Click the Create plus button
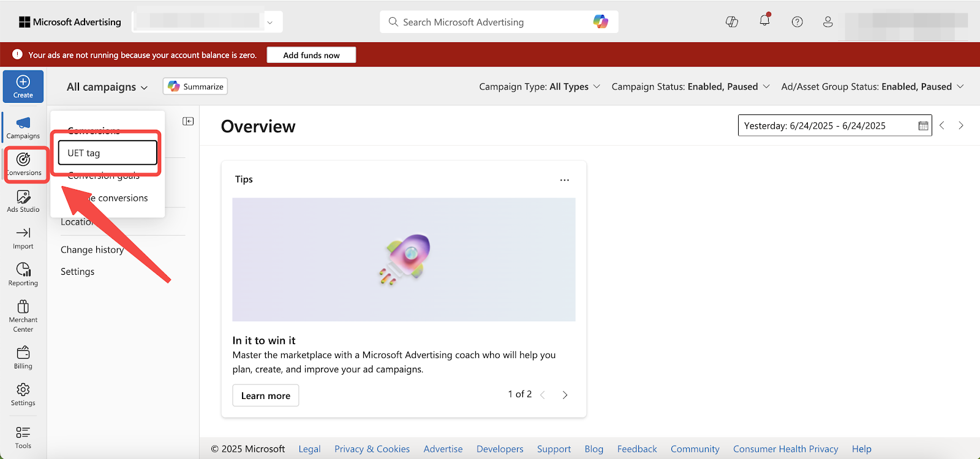Screen dimensions: 980x459 point(23,86)
